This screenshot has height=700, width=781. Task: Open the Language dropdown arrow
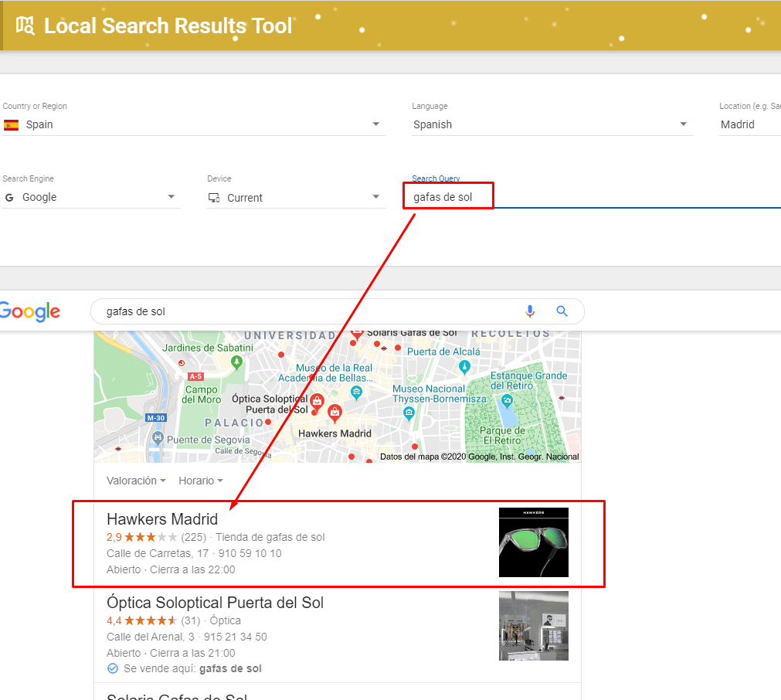pos(684,124)
